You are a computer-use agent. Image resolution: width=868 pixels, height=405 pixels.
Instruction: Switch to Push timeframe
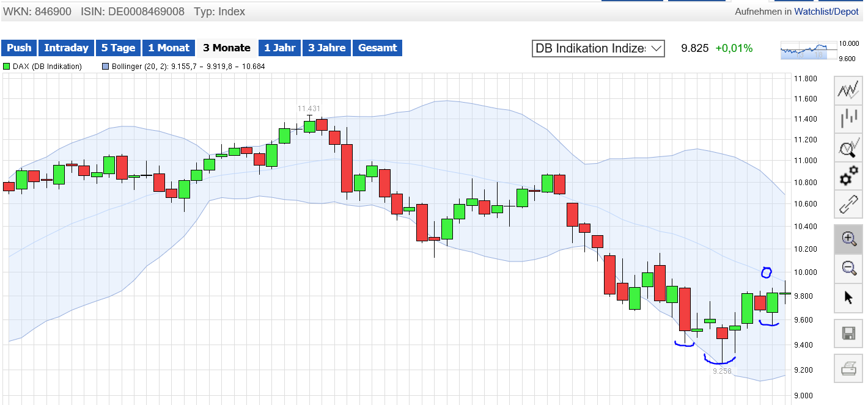coord(19,48)
